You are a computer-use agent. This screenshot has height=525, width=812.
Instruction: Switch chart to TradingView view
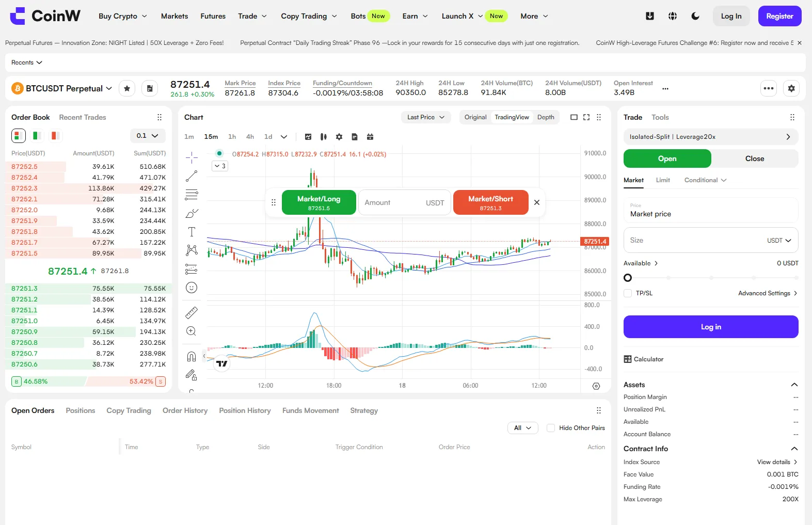point(512,117)
